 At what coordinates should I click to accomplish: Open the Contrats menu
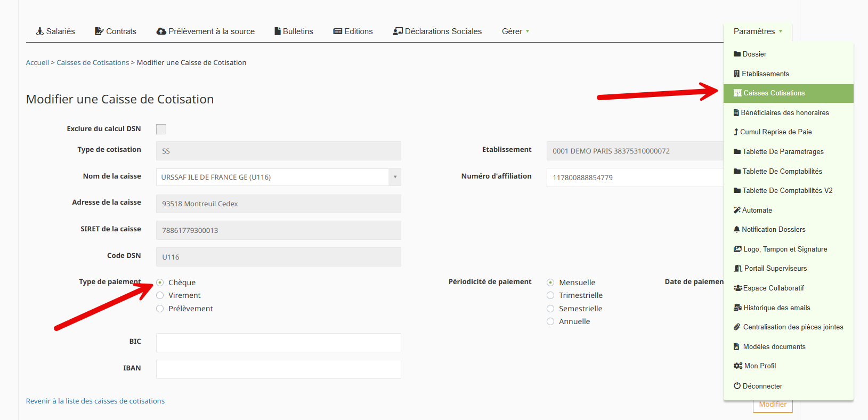116,31
